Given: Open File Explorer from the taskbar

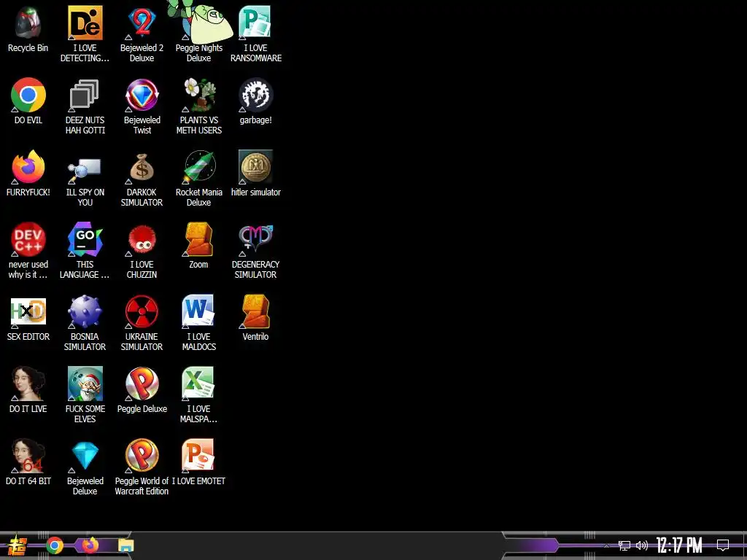Looking at the screenshot, I should (x=125, y=545).
